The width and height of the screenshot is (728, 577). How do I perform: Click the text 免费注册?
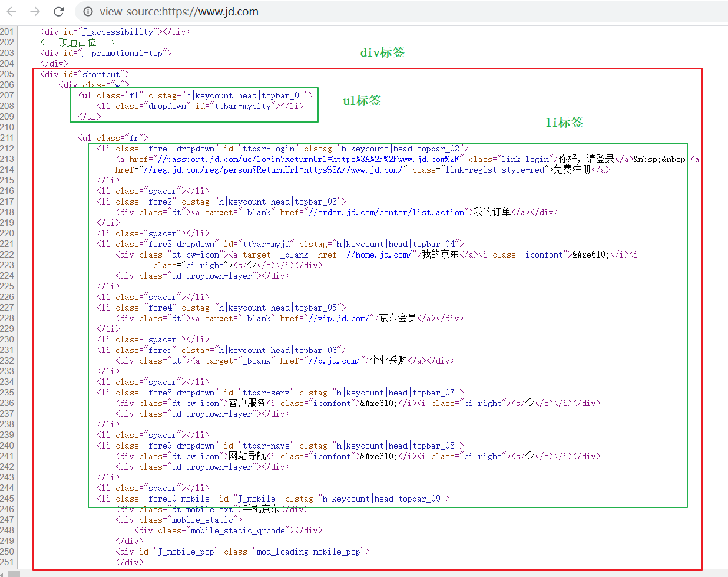[x=572, y=170]
